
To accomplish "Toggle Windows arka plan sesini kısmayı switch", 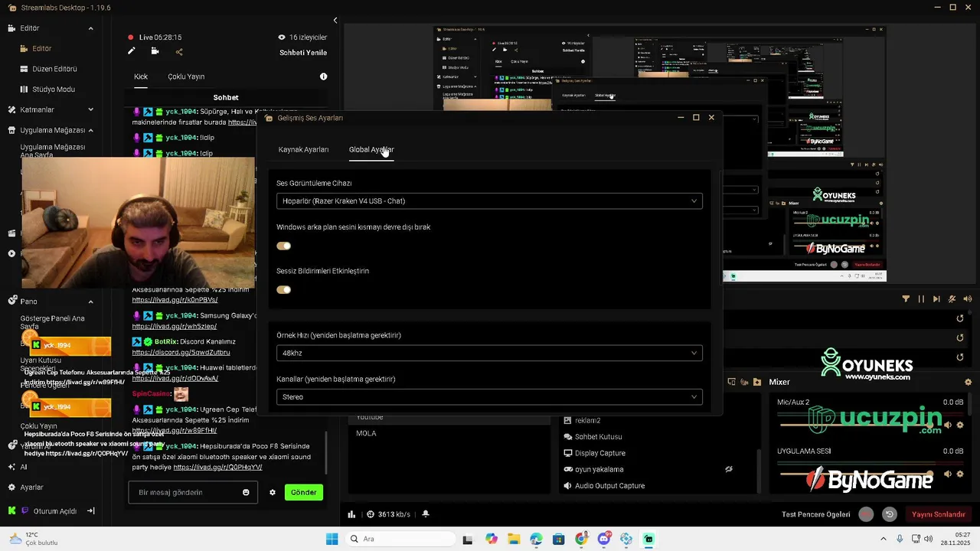I will pos(284,246).
